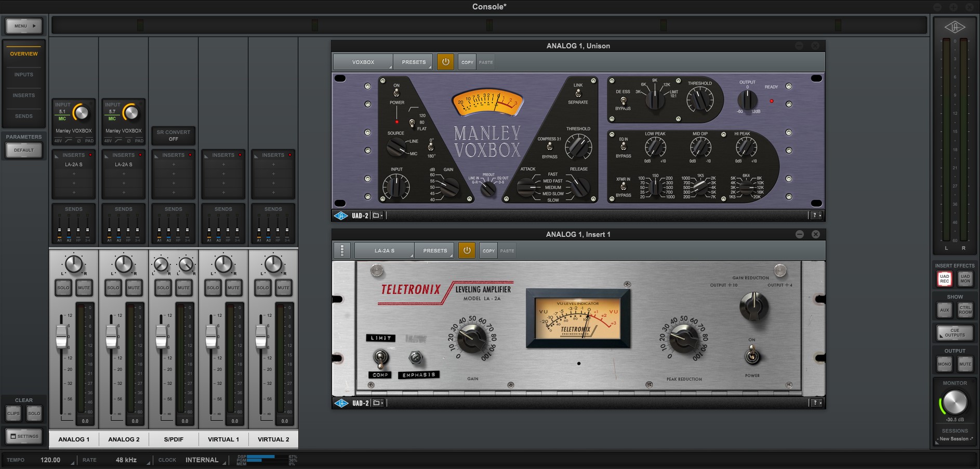Click the S/PDIF channel fader
Viewport: 980px width, 469px height.
(x=162, y=336)
